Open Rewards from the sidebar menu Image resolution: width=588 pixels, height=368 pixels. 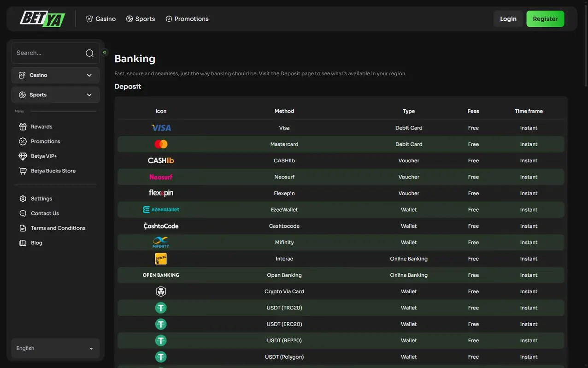(x=41, y=127)
